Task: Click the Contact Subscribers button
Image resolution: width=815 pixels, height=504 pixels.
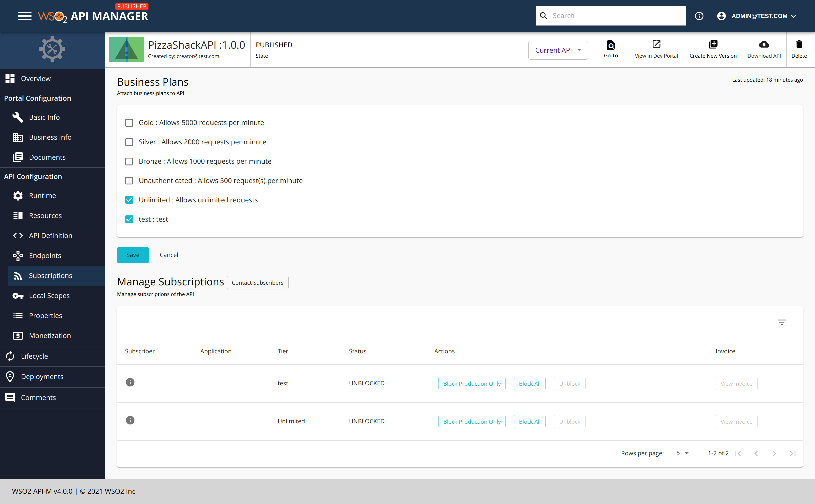Action: tap(257, 282)
